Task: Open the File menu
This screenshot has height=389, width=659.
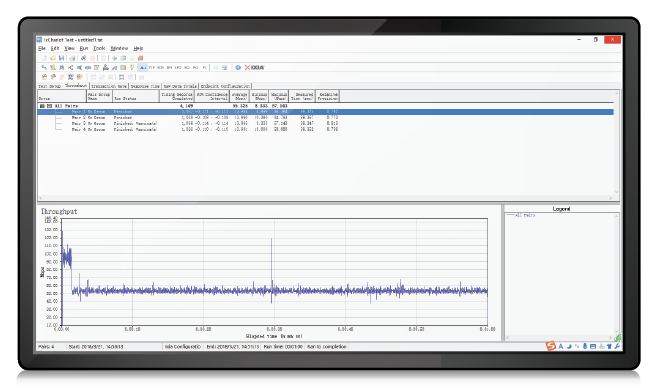Action: (42, 48)
